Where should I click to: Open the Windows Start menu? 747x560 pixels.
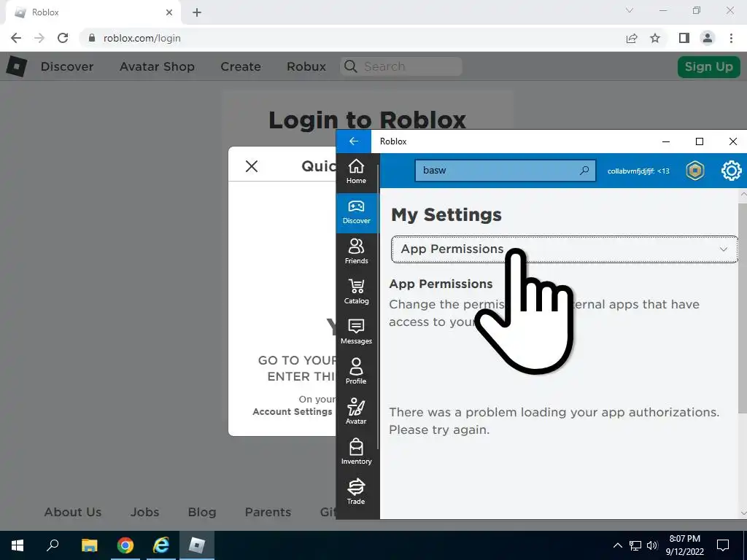point(18,545)
